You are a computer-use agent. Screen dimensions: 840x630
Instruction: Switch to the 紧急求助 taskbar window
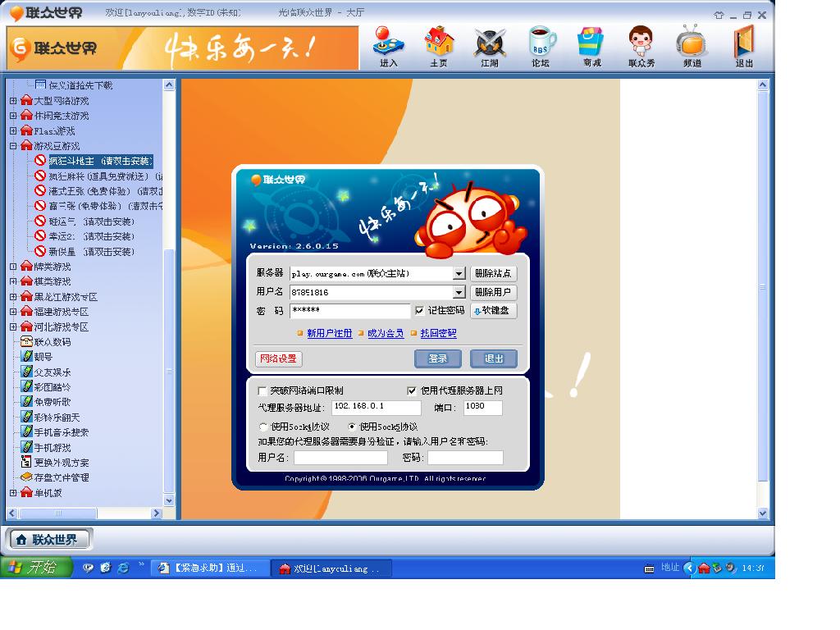[211, 568]
